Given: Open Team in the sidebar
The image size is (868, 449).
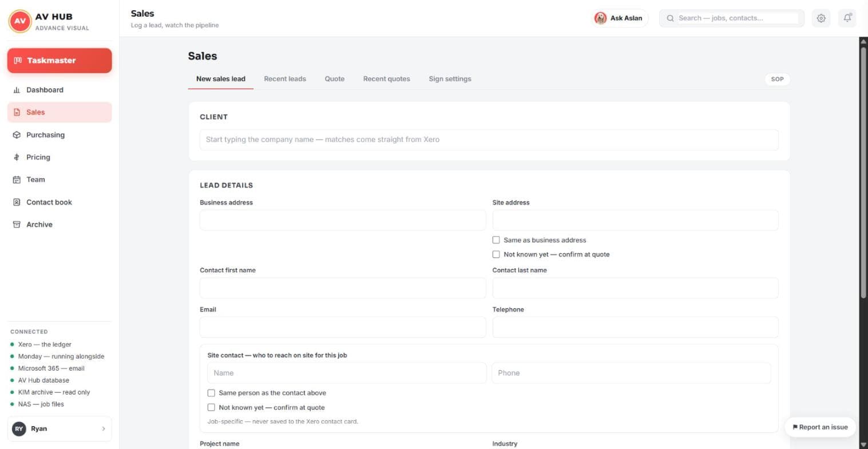Looking at the screenshot, I should coord(60,180).
